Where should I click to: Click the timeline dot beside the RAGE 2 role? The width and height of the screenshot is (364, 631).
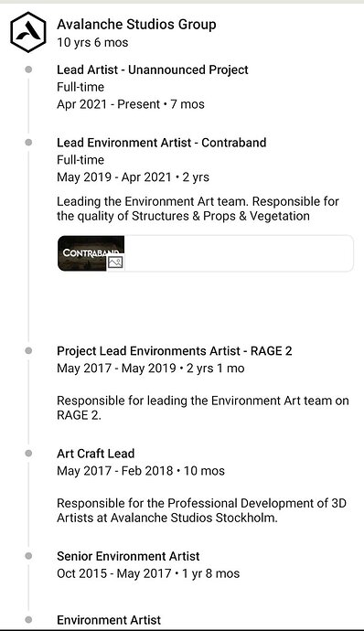28,351
